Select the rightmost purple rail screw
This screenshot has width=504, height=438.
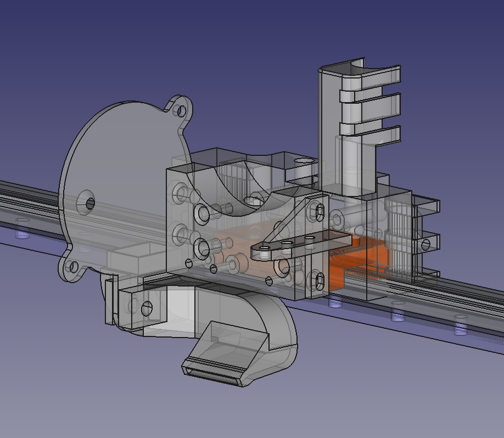pos(461,328)
